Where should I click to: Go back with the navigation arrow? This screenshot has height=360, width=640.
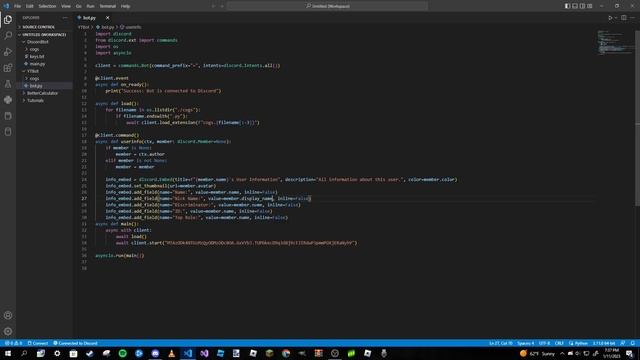click(x=213, y=6)
